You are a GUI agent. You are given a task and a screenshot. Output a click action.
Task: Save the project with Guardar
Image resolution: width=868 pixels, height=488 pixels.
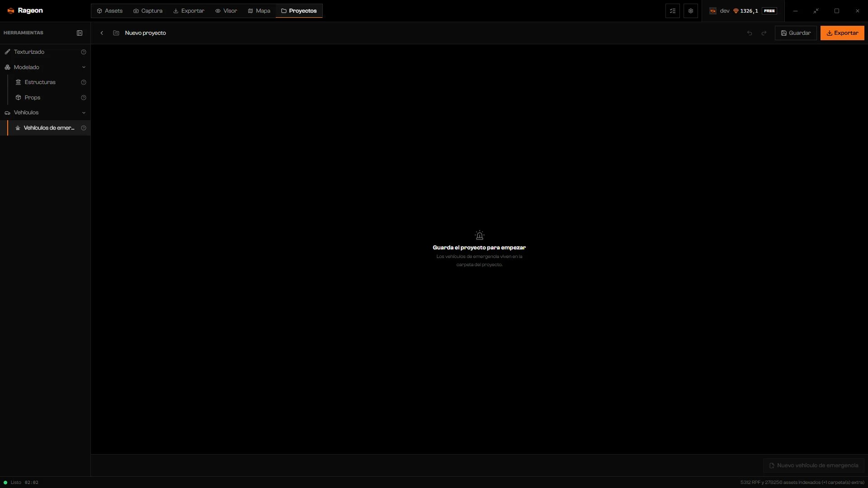tap(796, 33)
